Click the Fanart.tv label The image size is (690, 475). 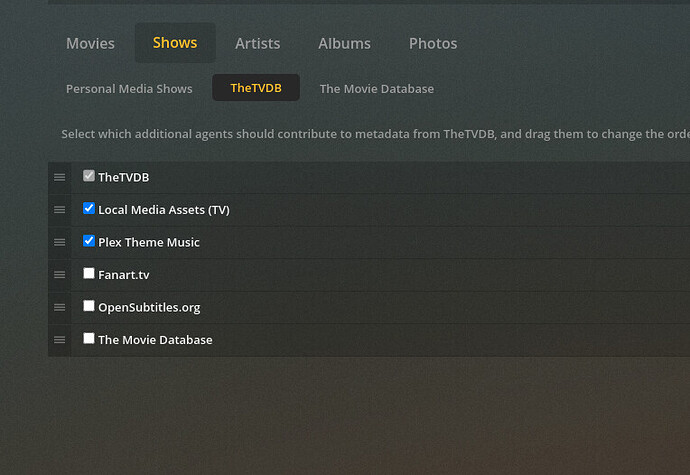coord(124,275)
